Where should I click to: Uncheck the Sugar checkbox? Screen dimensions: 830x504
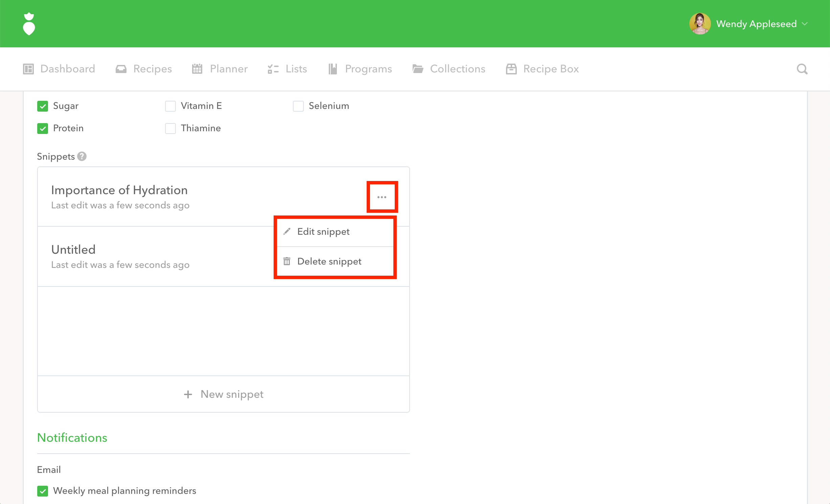coord(43,106)
